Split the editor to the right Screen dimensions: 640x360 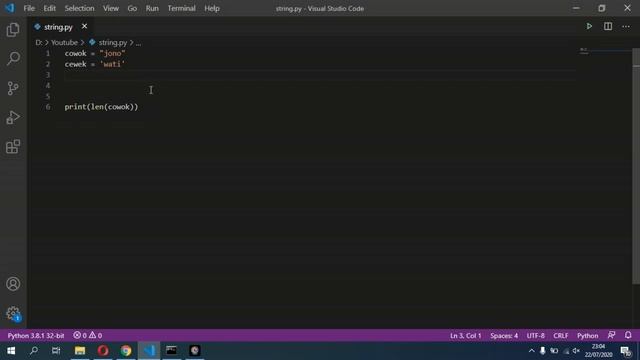click(x=608, y=27)
